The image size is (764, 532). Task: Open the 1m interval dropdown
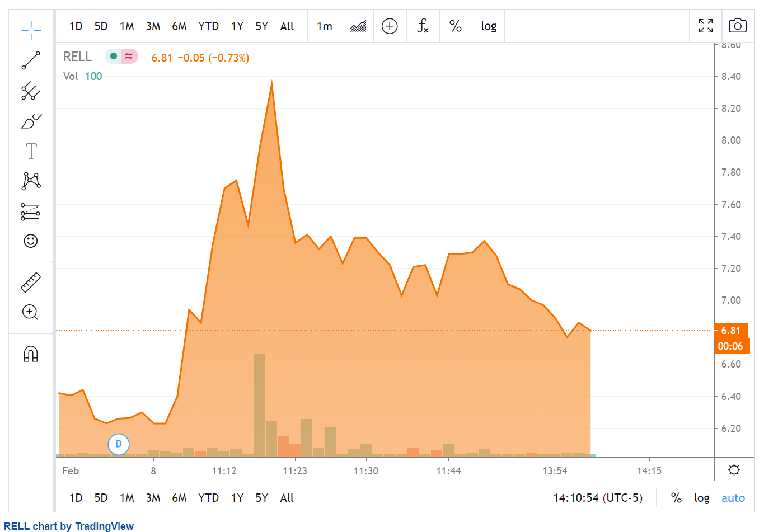click(325, 26)
